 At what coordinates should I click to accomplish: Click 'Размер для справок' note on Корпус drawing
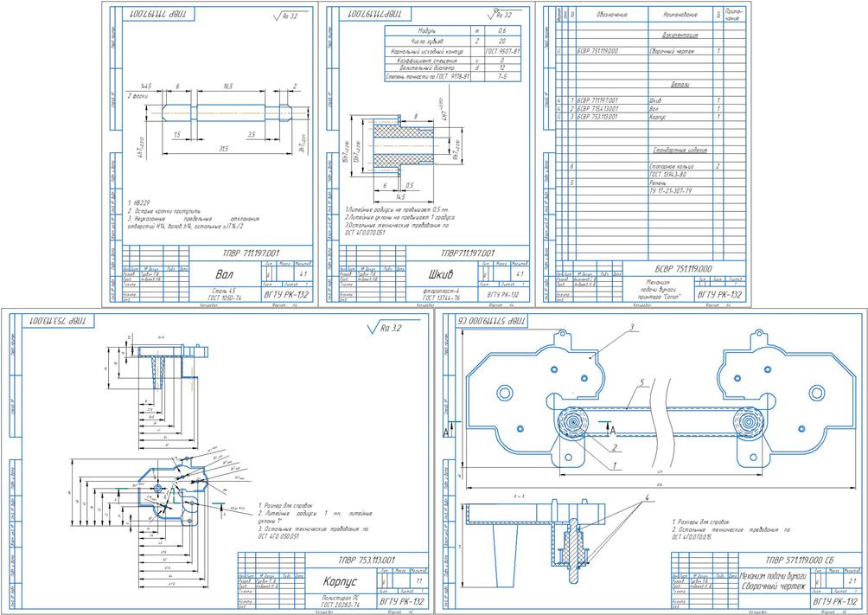287,506
